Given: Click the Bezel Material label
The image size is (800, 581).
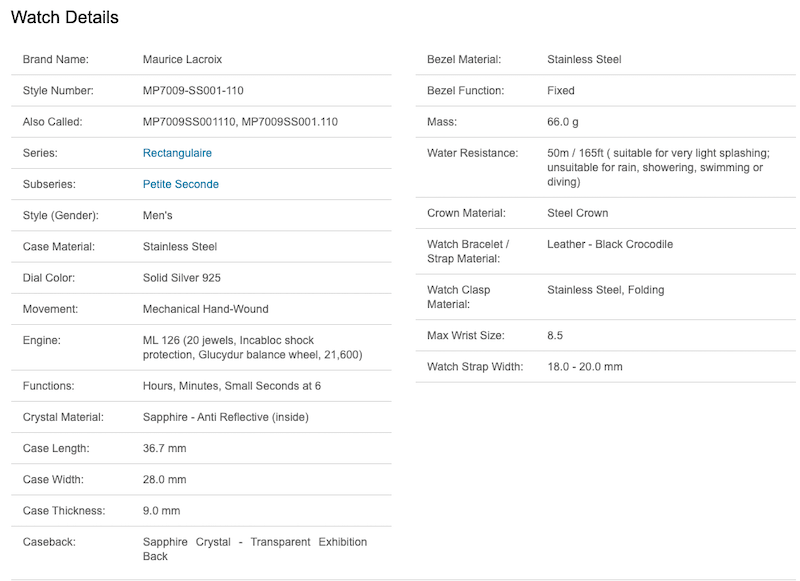Looking at the screenshot, I should (x=464, y=59).
